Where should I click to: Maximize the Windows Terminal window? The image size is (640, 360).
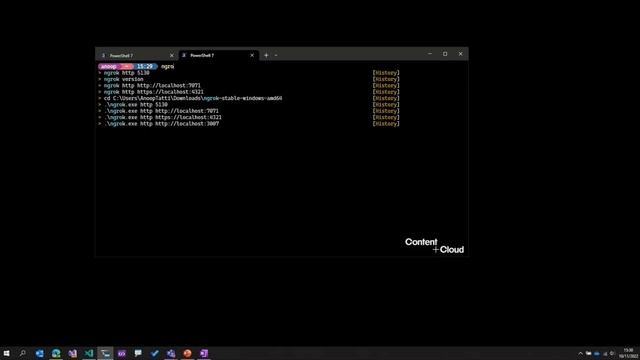pyautogui.click(x=445, y=54)
